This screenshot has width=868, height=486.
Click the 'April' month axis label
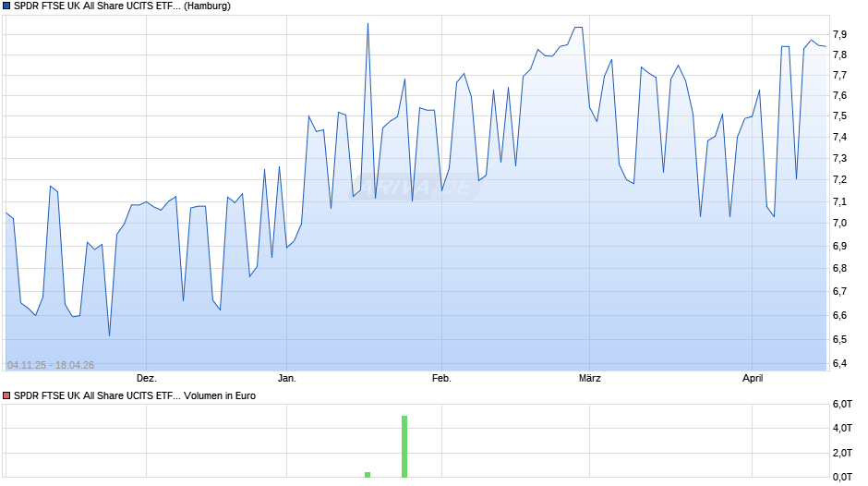coord(753,379)
